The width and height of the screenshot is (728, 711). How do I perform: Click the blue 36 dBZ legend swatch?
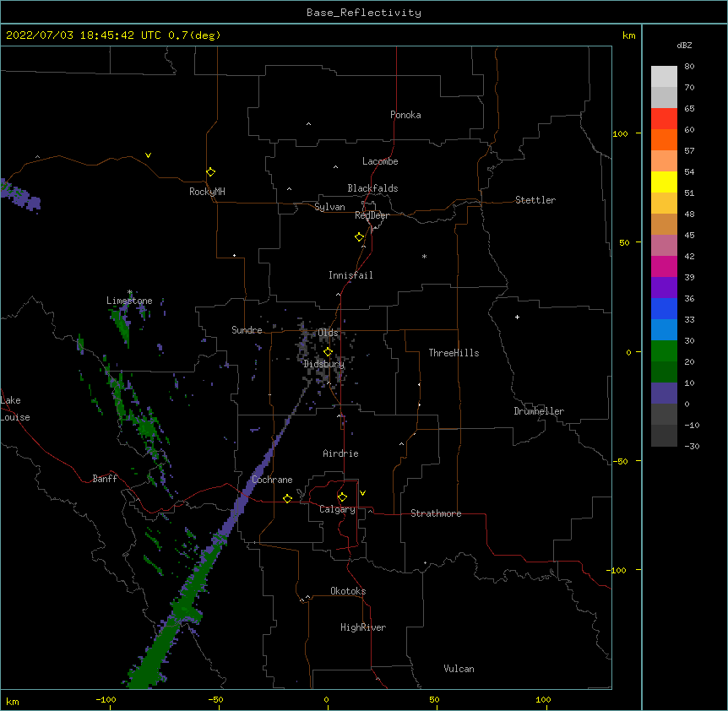click(664, 308)
